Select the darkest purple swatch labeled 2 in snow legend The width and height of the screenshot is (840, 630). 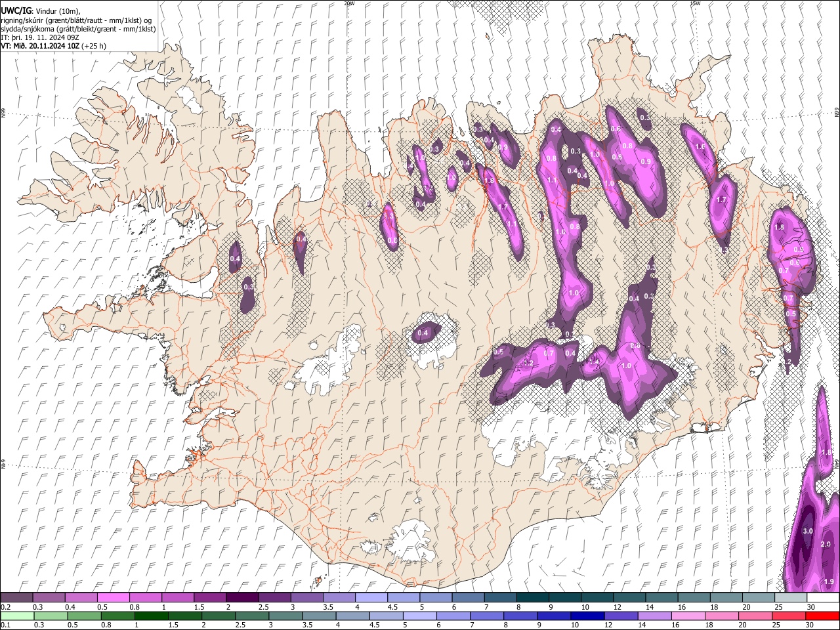pyautogui.click(x=242, y=598)
